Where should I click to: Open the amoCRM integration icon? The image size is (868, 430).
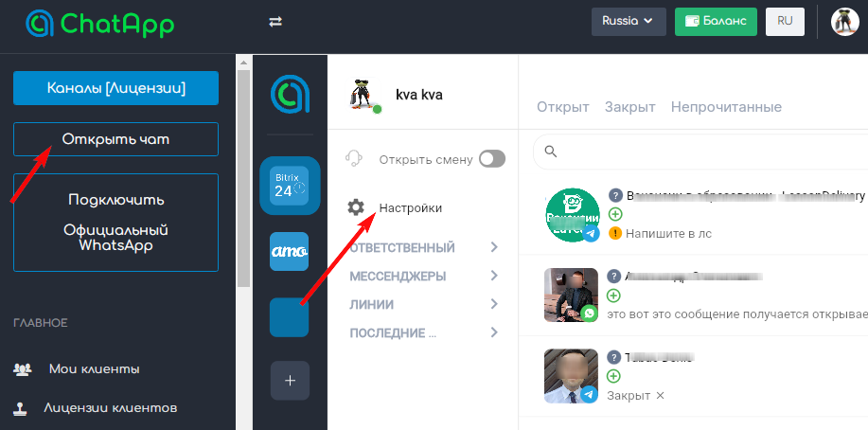(289, 251)
